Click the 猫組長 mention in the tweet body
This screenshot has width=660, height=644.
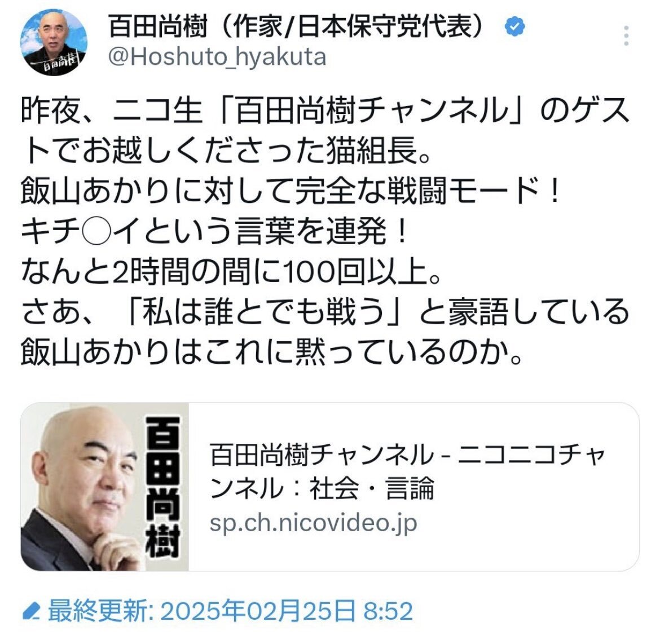pos(371,151)
